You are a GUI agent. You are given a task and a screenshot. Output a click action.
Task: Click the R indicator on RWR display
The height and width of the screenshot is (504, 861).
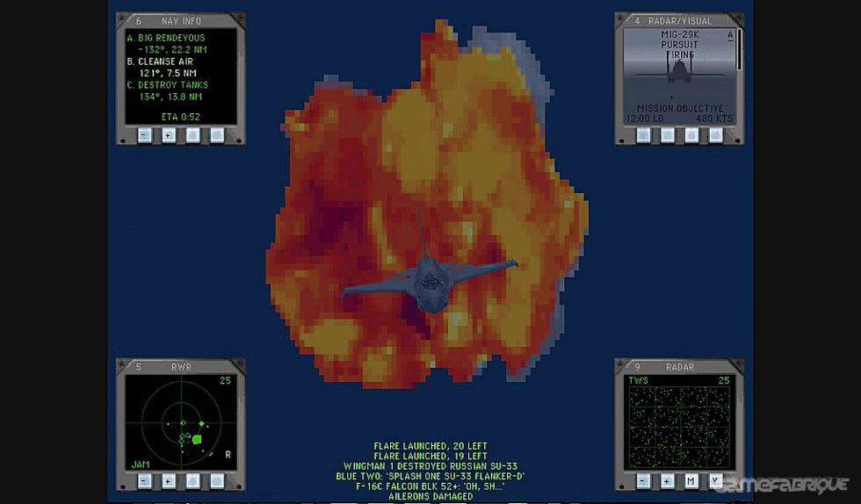pos(228,455)
